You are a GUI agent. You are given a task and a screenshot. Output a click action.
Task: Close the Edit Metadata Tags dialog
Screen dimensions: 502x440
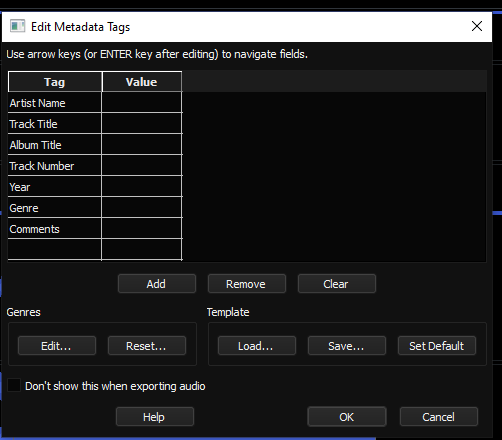coord(477,26)
